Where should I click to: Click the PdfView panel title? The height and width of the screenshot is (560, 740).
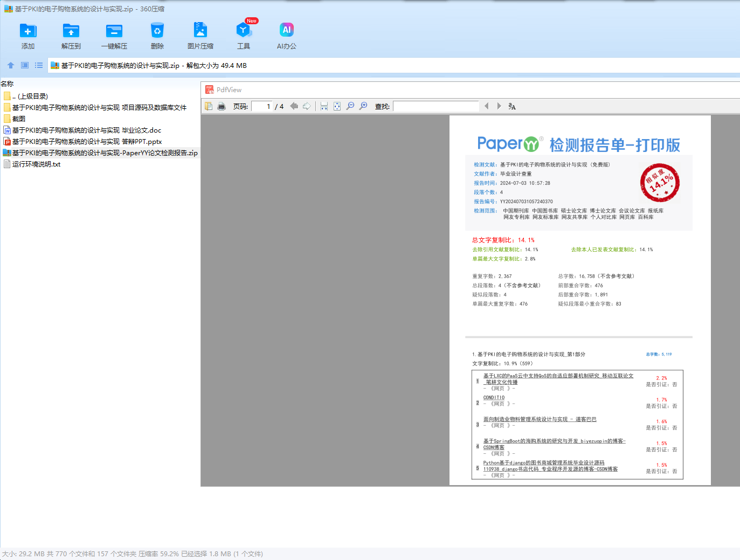pyautogui.click(x=229, y=90)
